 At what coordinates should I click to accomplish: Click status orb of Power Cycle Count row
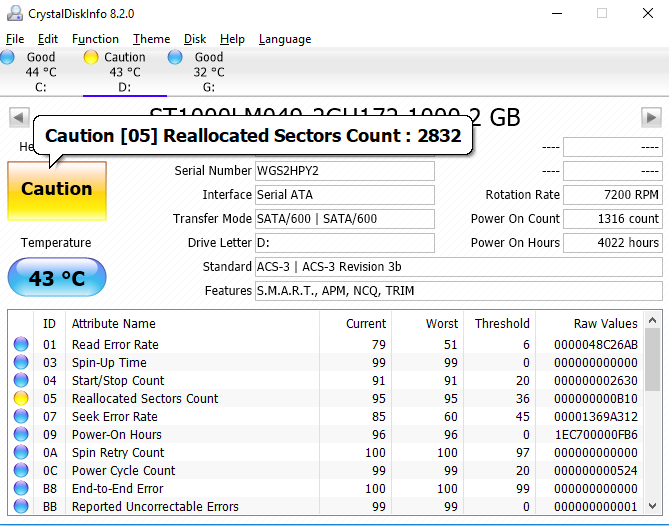coord(21,470)
